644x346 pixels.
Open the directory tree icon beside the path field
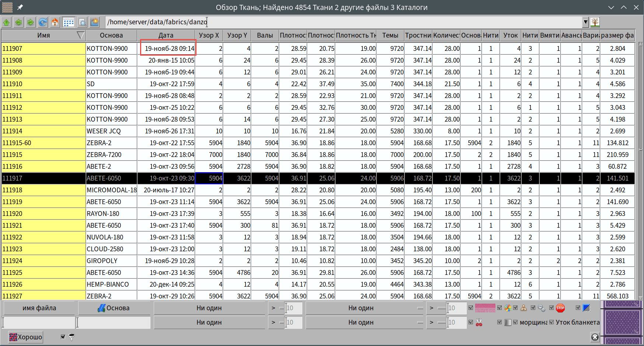tap(595, 22)
